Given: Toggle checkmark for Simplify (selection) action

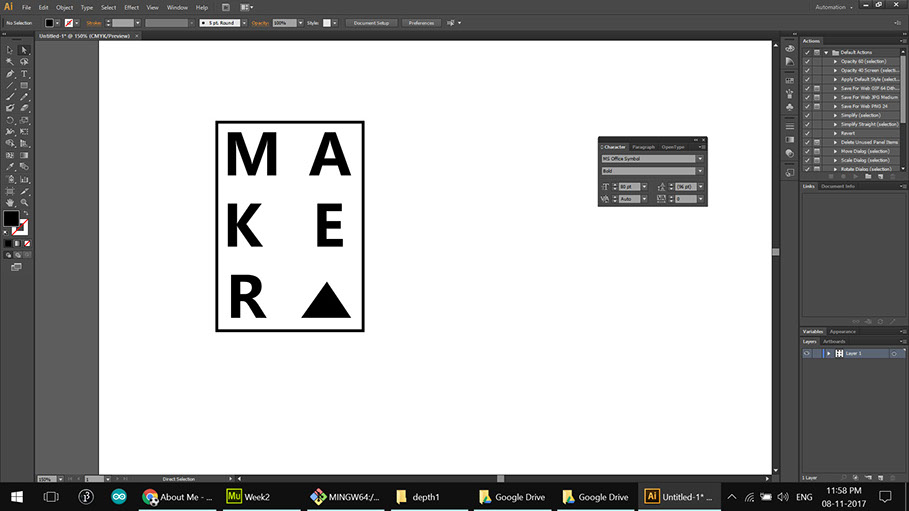Looking at the screenshot, I should pyautogui.click(x=807, y=115).
